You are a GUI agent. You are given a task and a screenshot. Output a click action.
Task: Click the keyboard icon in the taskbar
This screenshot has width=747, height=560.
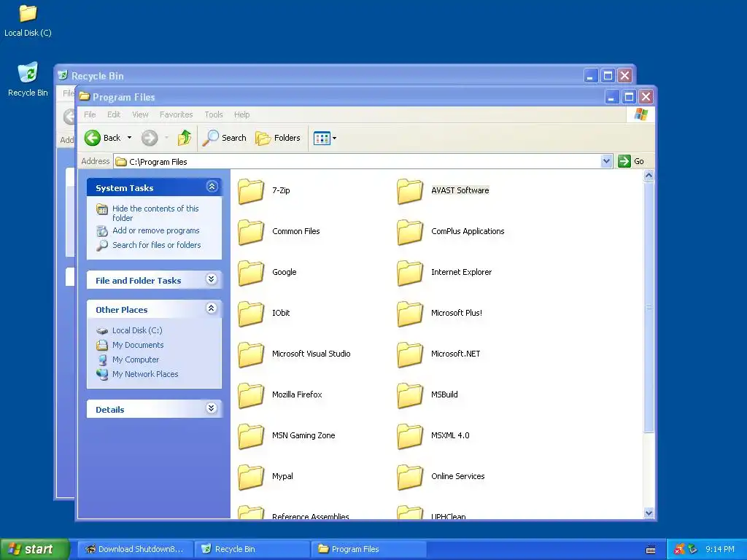(x=650, y=550)
